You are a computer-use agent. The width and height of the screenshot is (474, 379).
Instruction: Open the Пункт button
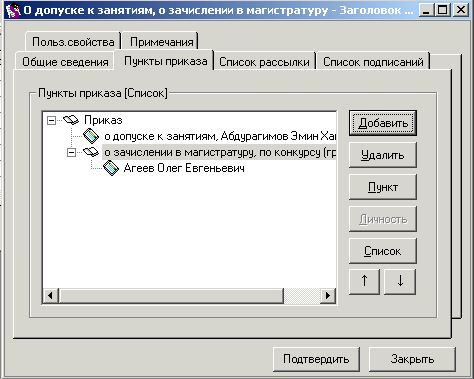tap(383, 187)
